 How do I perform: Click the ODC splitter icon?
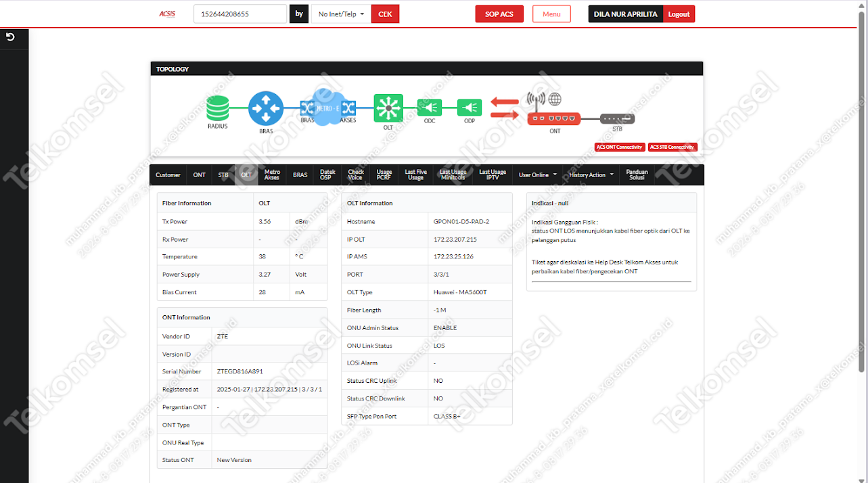430,108
